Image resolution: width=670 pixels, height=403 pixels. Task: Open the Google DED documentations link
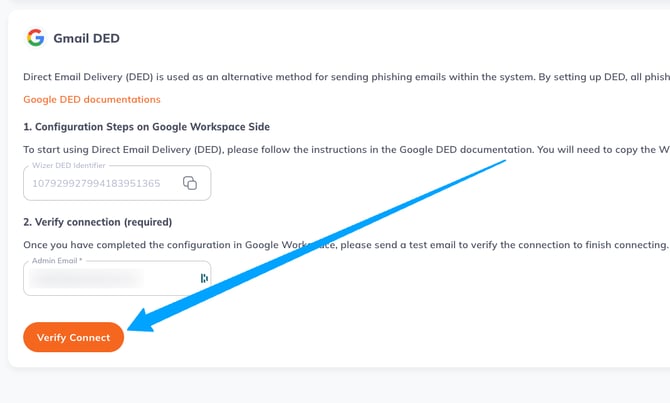click(x=91, y=99)
